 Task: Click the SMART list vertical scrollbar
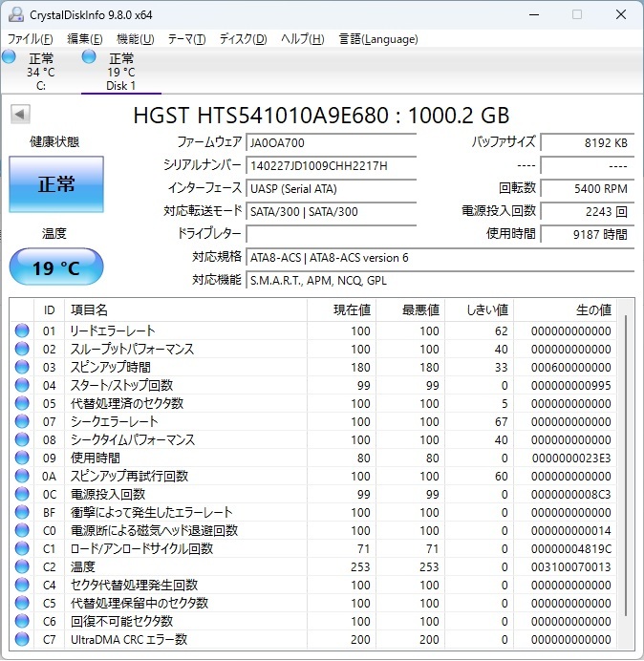[626, 463]
